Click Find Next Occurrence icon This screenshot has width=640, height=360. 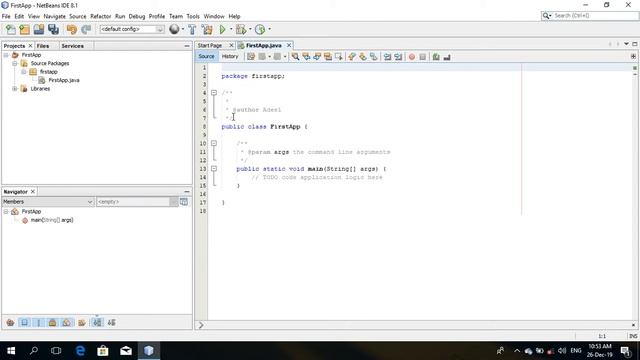(317, 57)
